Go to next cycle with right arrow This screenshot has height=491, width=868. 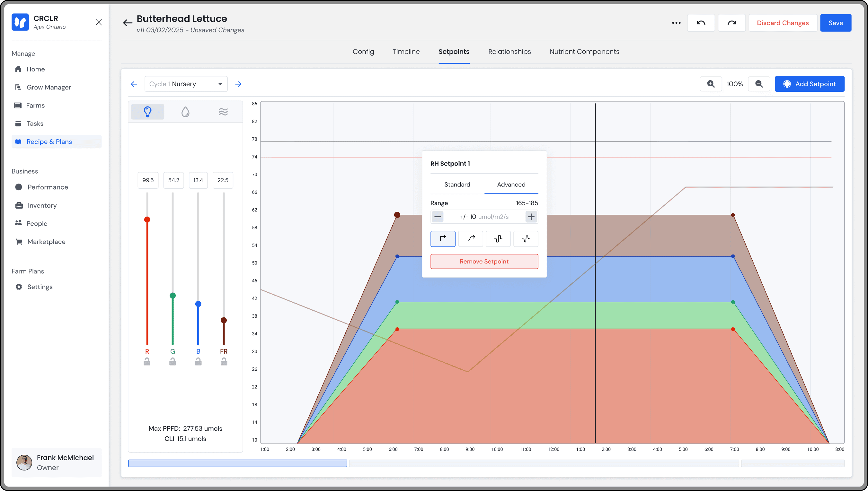point(238,84)
